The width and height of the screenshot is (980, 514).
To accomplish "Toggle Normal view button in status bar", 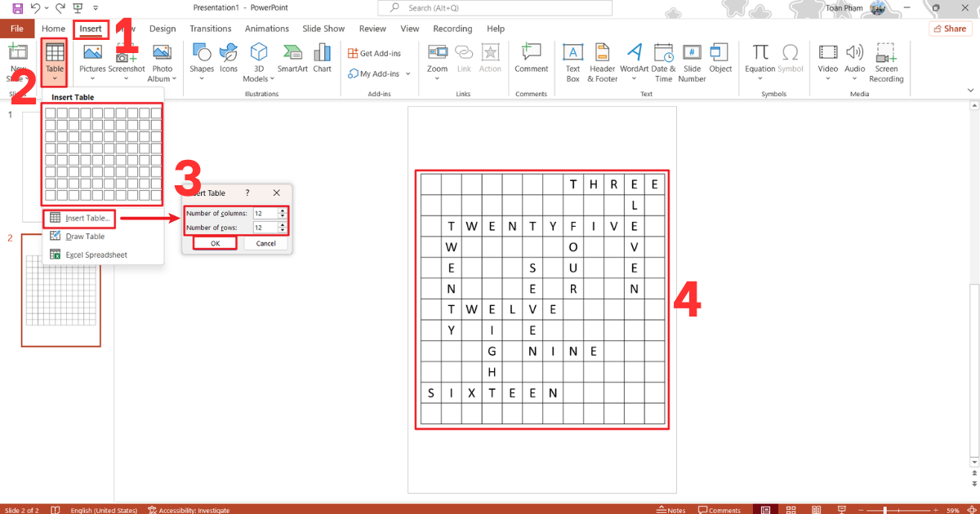I will [x=765, y=509].
